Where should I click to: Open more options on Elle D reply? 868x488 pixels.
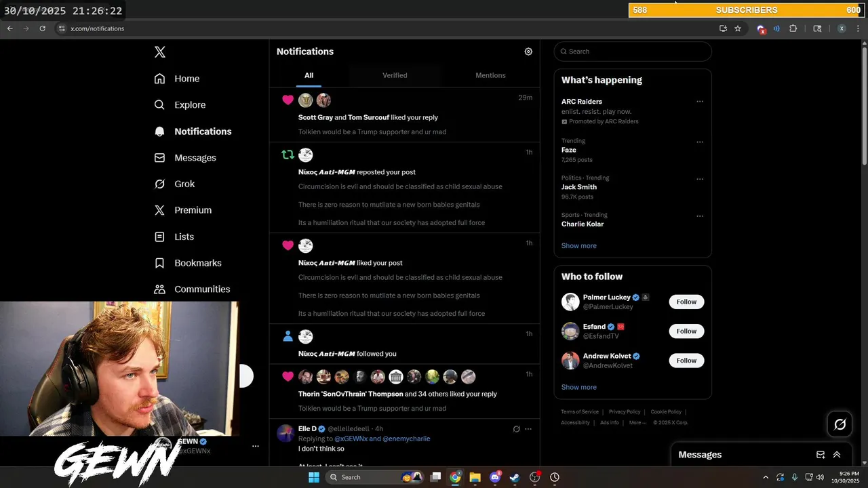click(528, 429)
